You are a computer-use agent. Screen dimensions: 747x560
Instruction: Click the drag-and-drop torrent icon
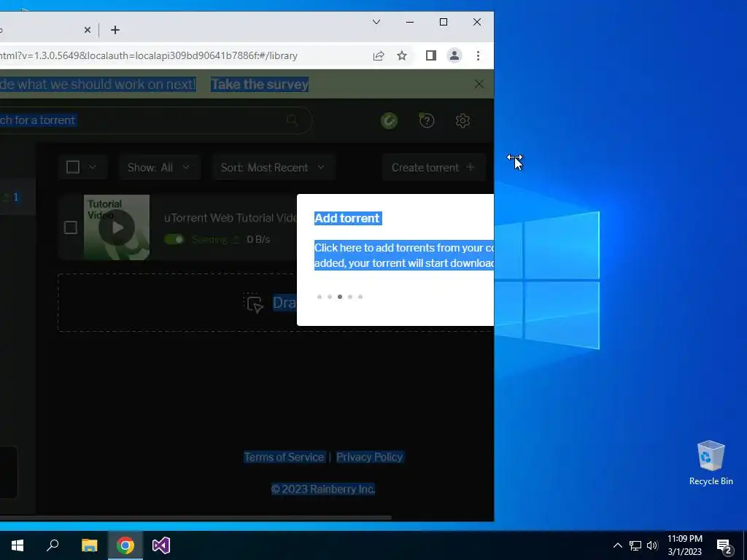click(x=253, y=303)
